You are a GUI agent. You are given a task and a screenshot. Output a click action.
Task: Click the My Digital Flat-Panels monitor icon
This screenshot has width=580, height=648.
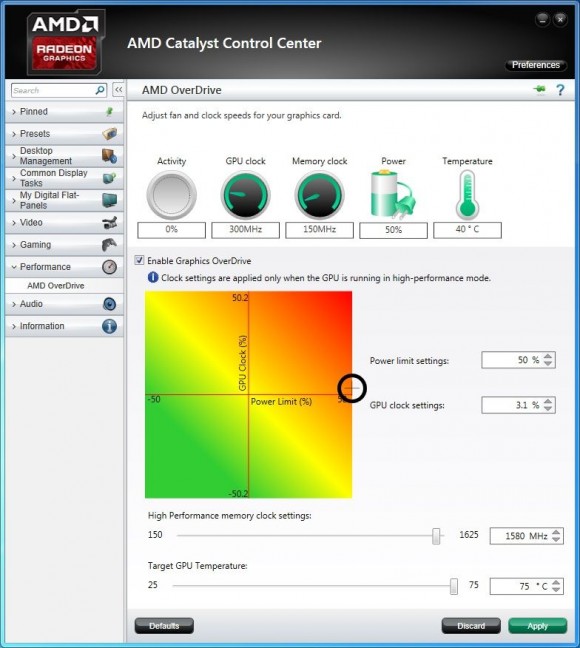tap(110, 200)
